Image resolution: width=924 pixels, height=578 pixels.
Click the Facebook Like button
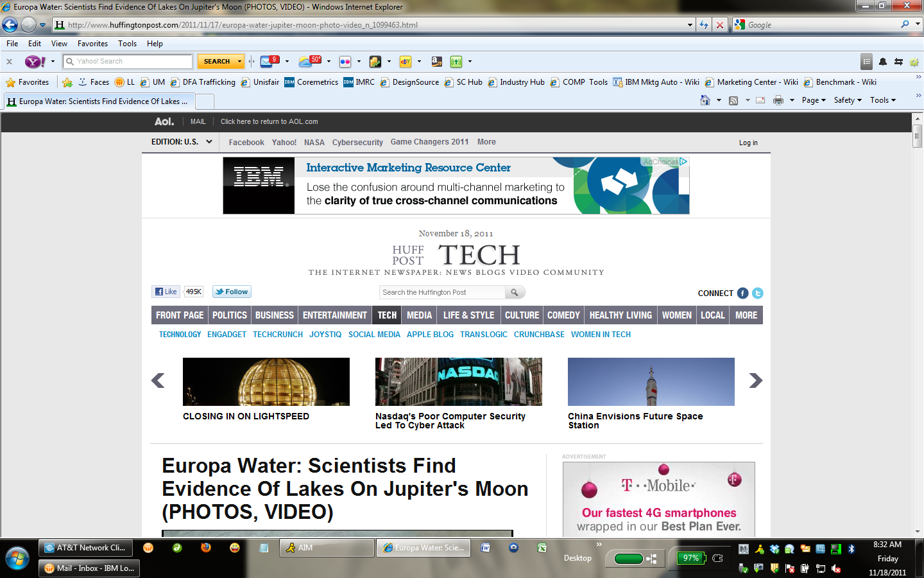[166, 292]
